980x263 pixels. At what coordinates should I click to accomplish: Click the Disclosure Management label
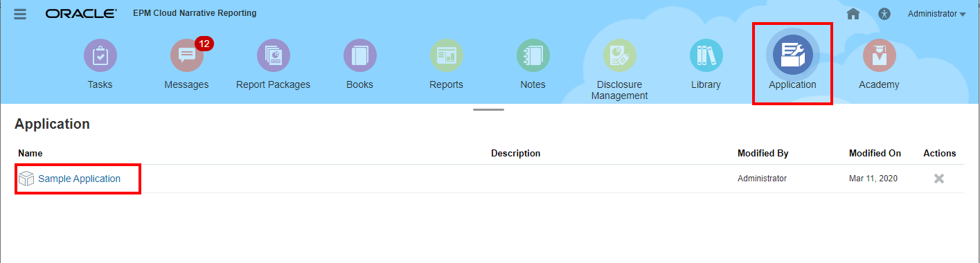click(619, 90)
